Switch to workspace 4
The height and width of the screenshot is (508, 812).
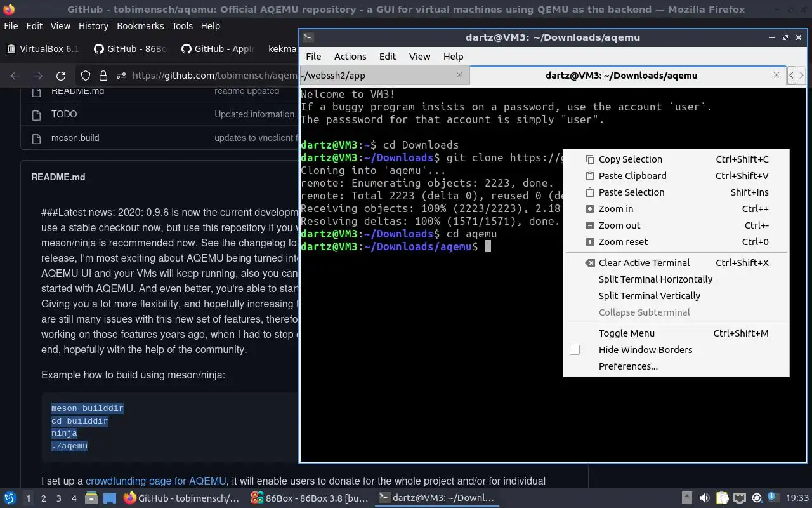coord(74,498)
